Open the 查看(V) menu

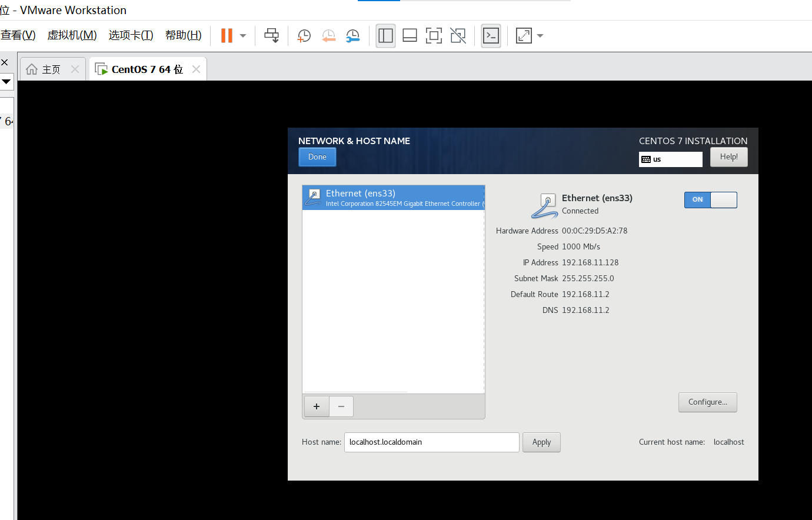point(18,35)
